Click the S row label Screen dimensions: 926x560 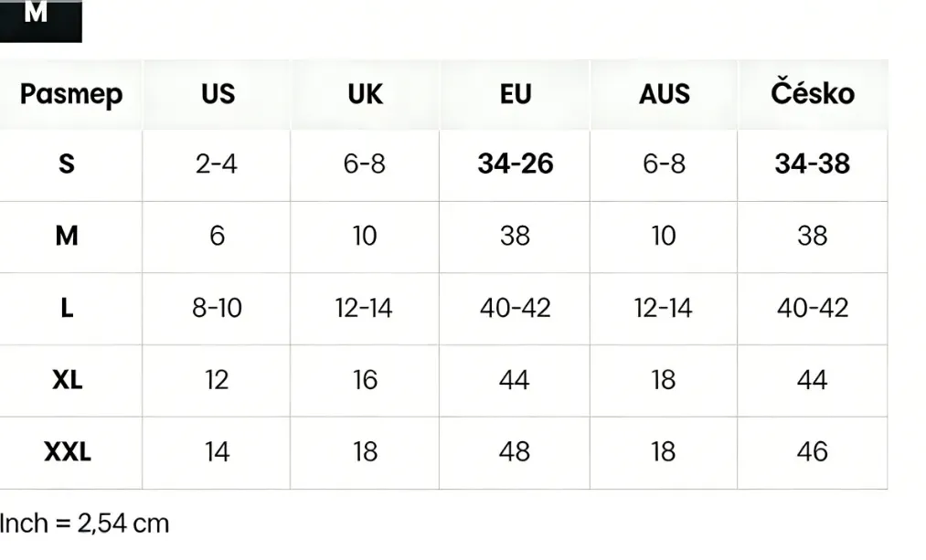pos(67,164)
